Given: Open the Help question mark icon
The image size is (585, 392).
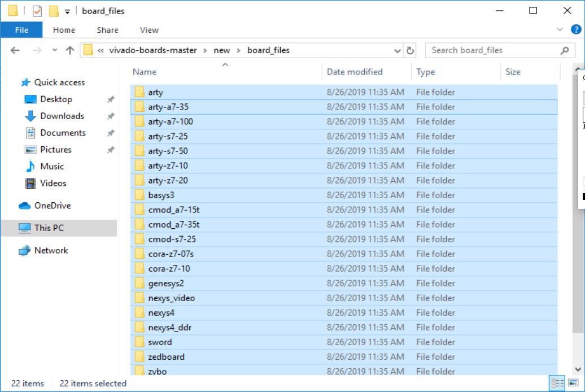Looking at the screenshot, I should [x=576, y=29].
